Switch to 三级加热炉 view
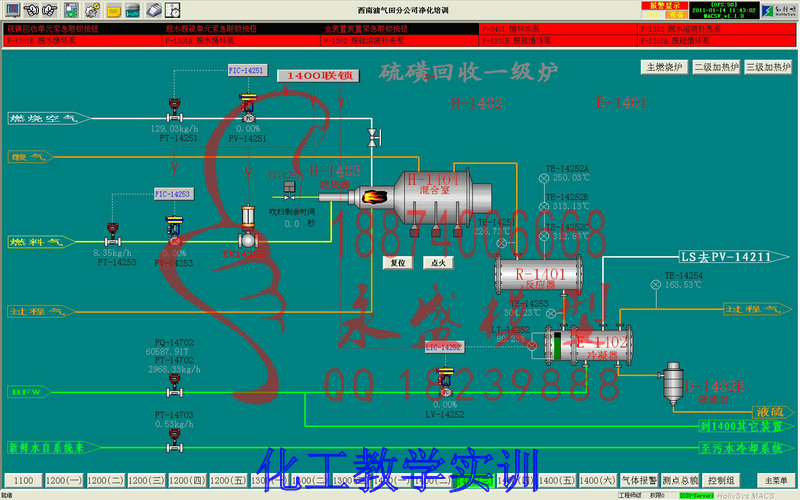The width and height of the screenshot is (800, 500). pyautogui.click(x=768, y=67)
